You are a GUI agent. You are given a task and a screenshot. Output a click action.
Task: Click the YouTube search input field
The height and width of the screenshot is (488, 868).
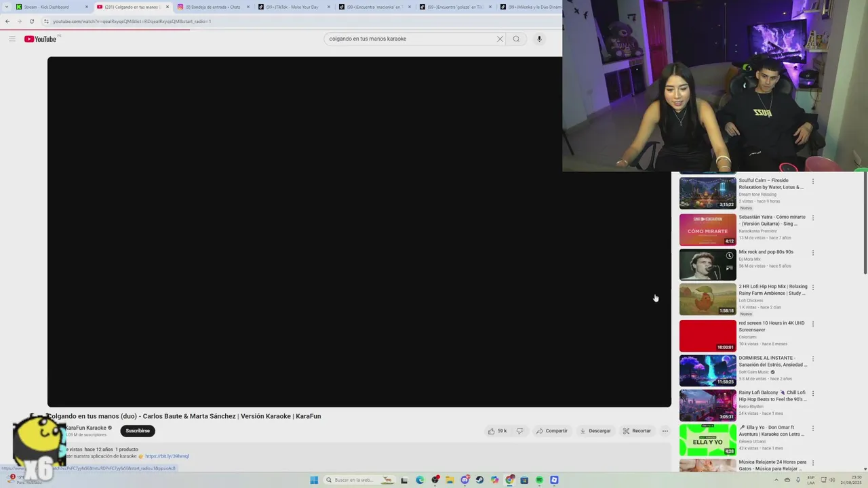coord(410,39)
